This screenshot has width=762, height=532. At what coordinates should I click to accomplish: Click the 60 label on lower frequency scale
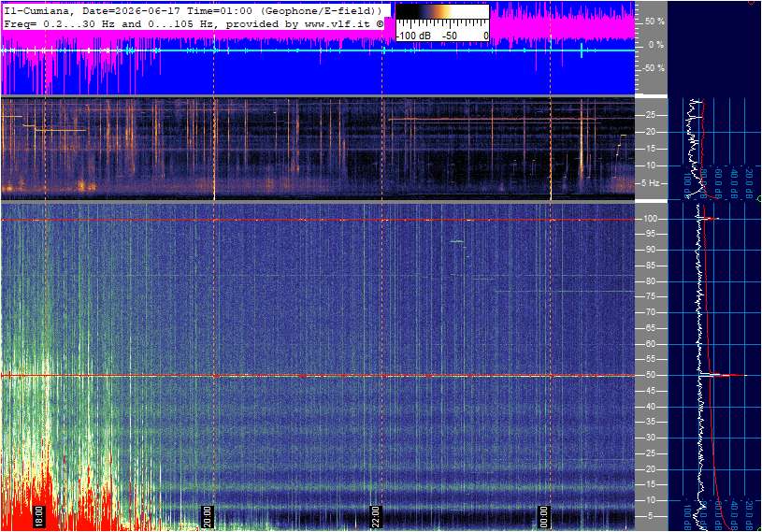click(650, 344)
